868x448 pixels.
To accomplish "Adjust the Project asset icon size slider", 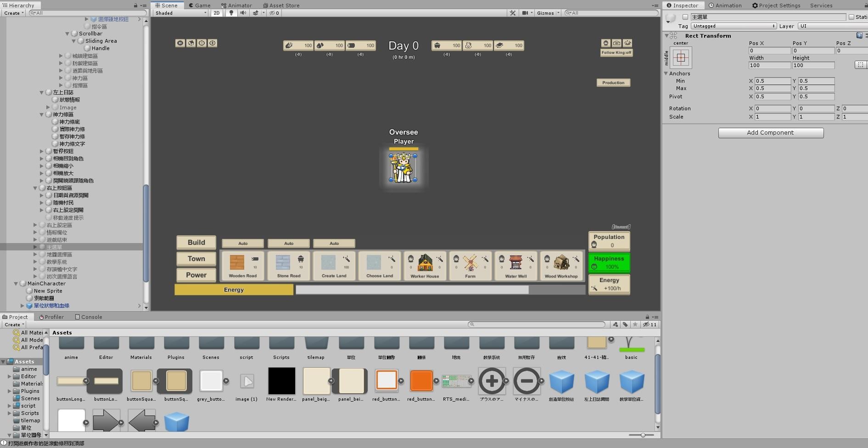I will pos(643,435).
